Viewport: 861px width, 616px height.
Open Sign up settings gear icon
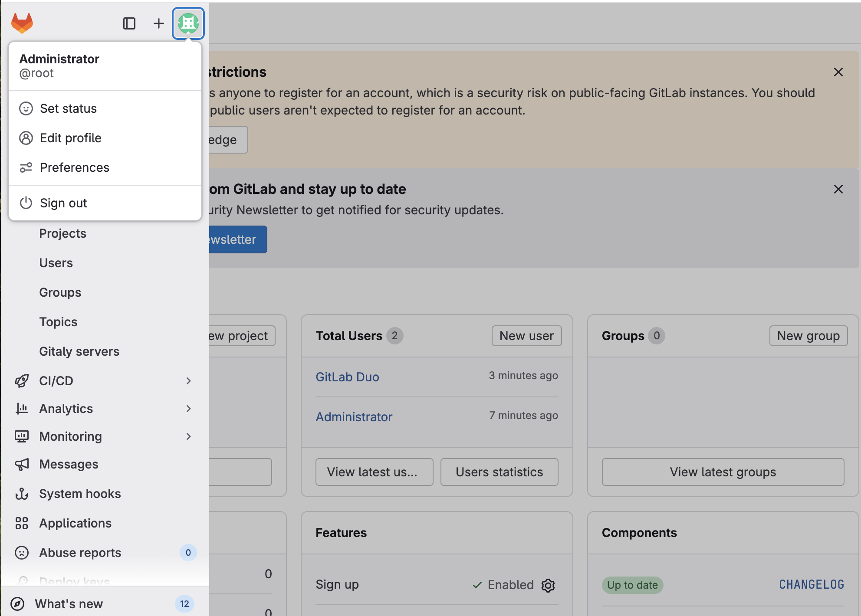pyautogui.click(x=548, y=585)
